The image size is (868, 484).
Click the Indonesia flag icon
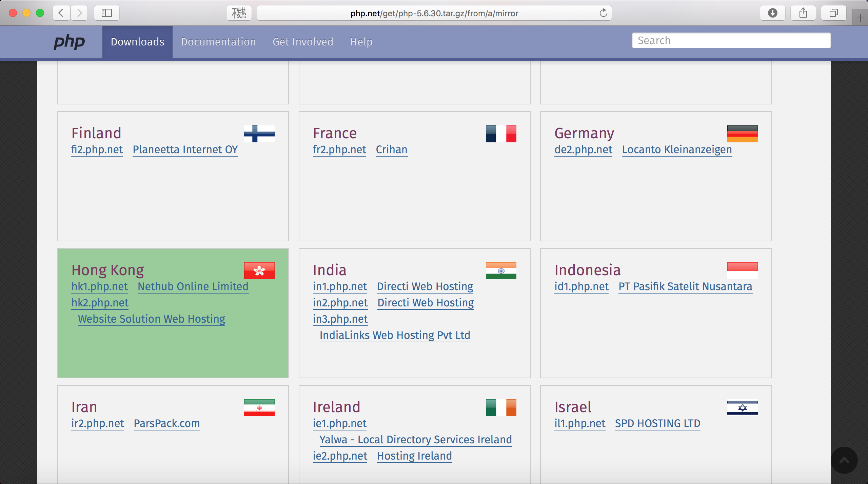click(x=742, y=271)
